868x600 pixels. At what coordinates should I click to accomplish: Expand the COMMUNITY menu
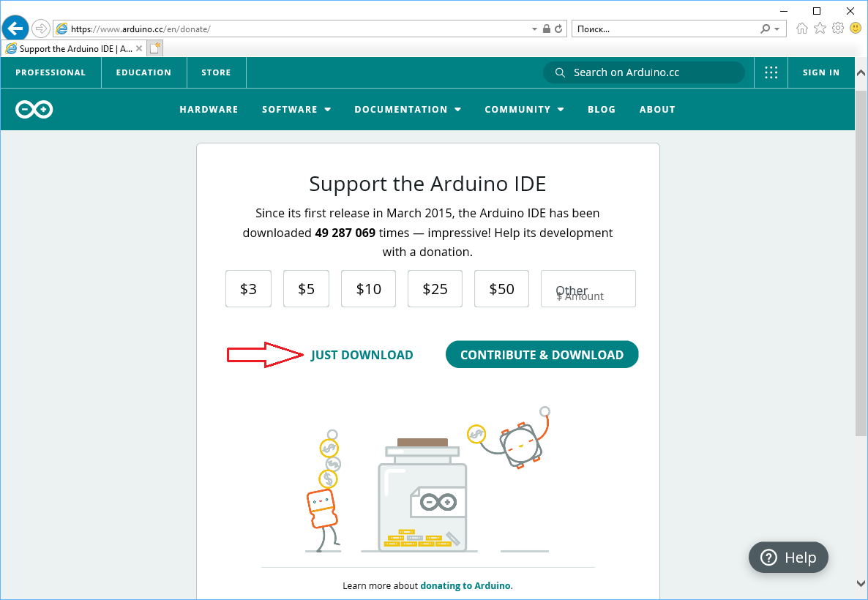click(x=524, y=110)
